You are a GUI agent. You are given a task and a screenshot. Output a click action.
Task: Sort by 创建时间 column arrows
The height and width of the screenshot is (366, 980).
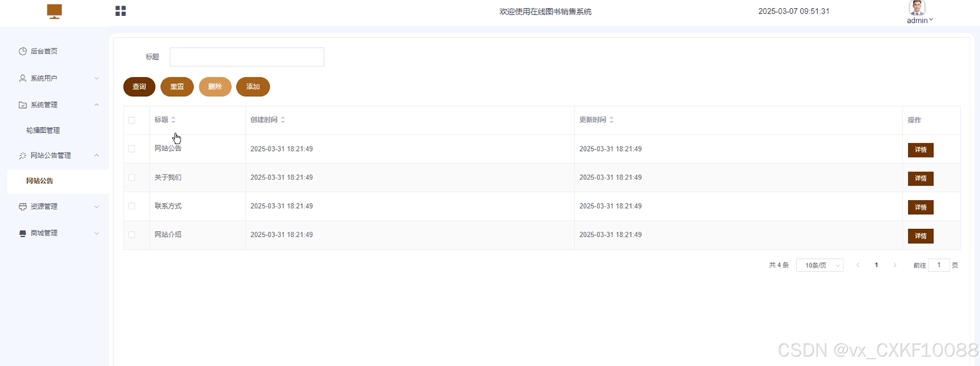(x=283, y=120)
